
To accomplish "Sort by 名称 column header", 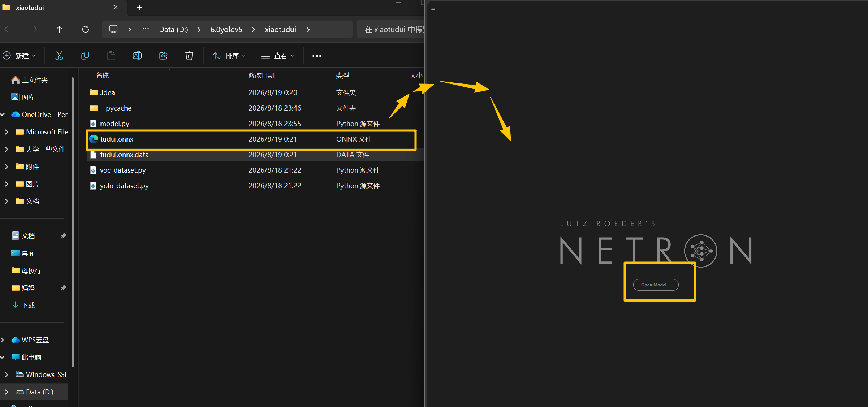I will (x=102, y=75).
